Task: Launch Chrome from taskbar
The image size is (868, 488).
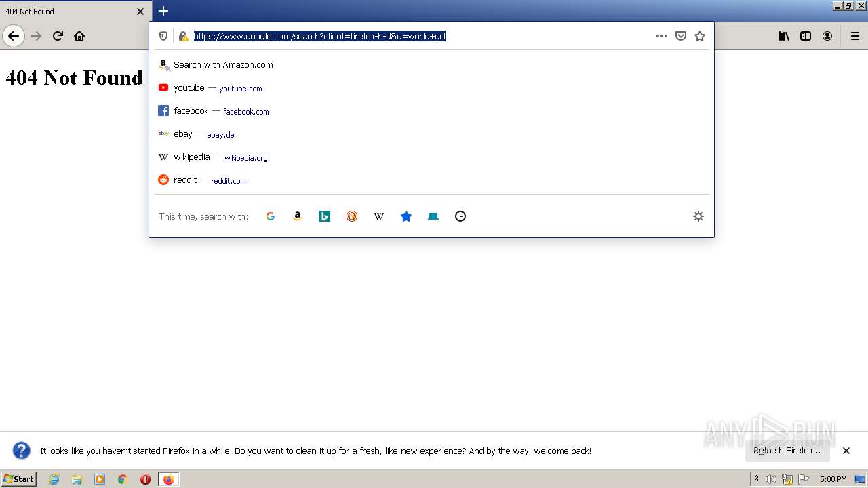Action: coord(123,479)
